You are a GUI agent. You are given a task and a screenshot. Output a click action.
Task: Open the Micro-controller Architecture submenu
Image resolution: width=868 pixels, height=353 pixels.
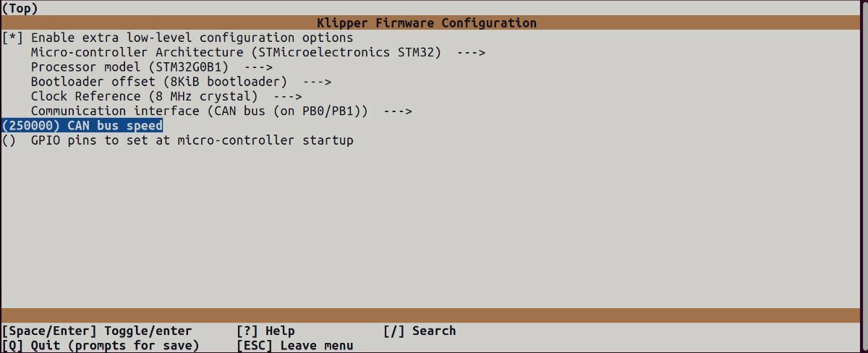click(258, 53)
